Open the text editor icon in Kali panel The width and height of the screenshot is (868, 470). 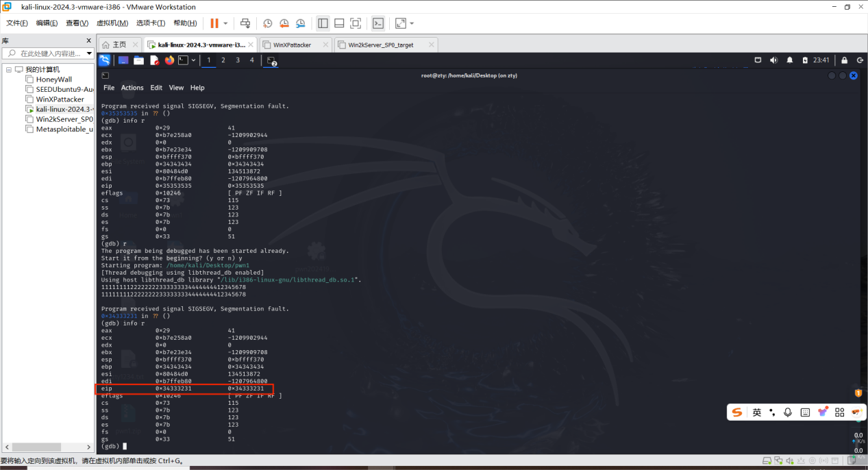pos(154,60)
